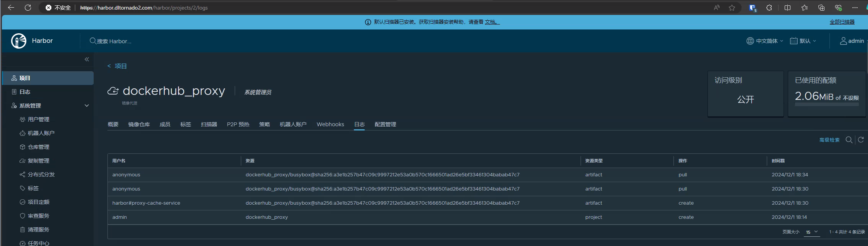Switch to the 概要 tab
The width and height of the screenshot is (868, 246).
(x=113, y=124)
